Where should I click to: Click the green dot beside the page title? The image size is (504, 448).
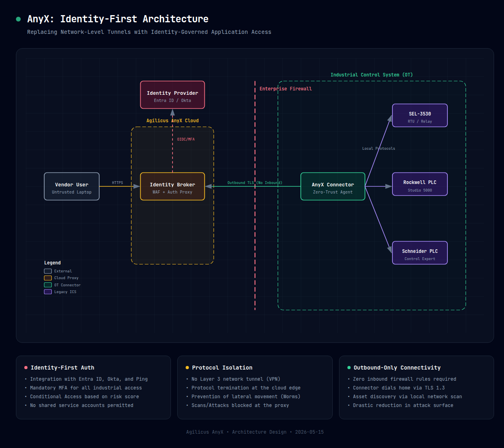pyautogui.click(x=18, y=19)
